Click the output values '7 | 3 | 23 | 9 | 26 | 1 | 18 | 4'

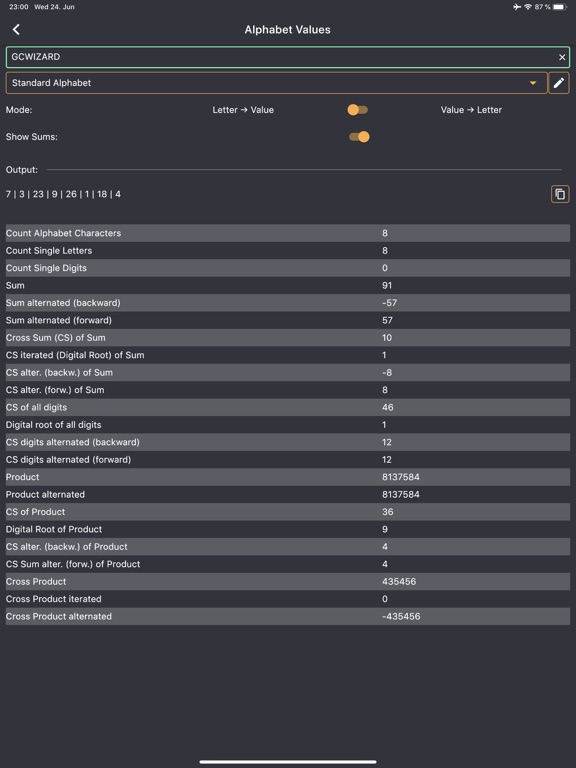point(63,194)
